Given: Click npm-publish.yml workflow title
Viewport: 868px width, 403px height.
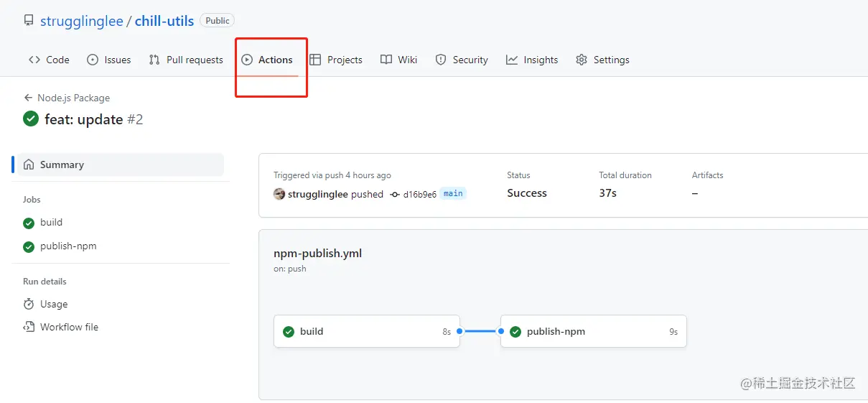Looking at the screenshot, I should [x=317, y=254].
